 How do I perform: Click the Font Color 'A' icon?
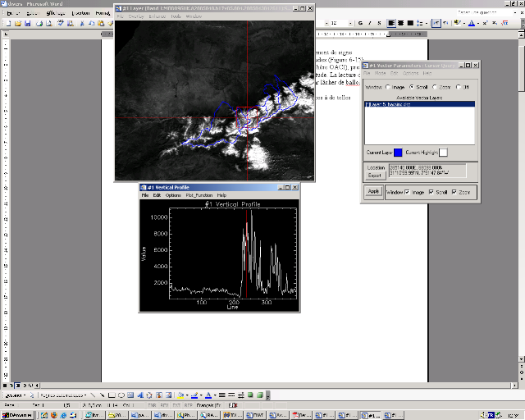pyautogui.click(x=208, y=395)
